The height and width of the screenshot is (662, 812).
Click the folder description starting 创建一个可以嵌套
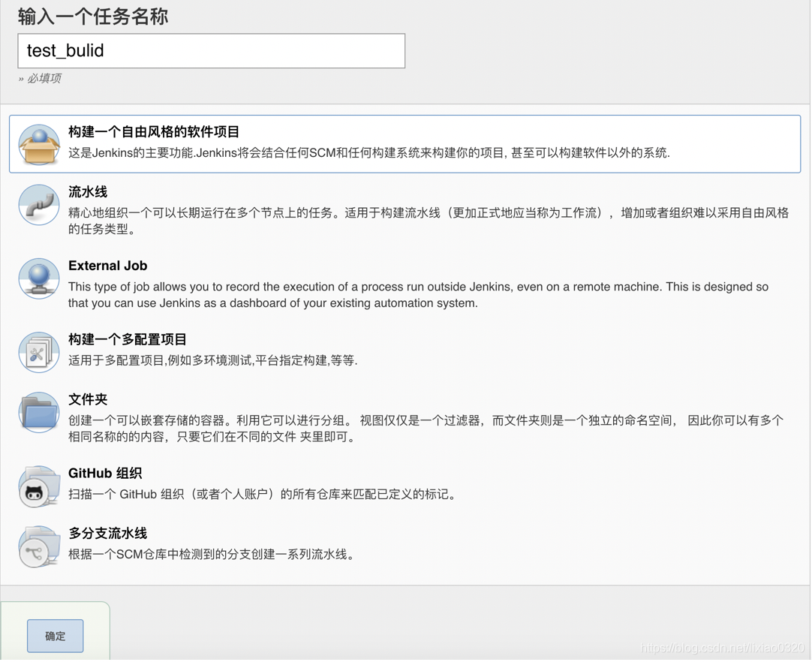pyautogui.click(x=426, y=429)
